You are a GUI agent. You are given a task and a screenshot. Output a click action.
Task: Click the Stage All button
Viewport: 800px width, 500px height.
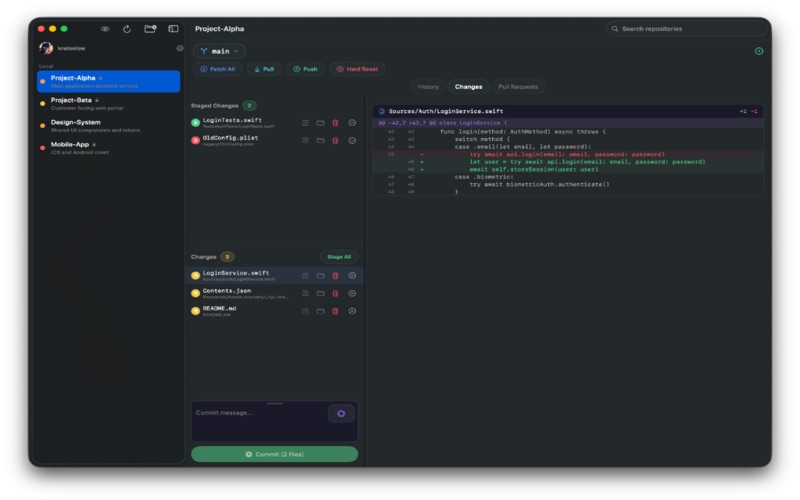(339, 257)
